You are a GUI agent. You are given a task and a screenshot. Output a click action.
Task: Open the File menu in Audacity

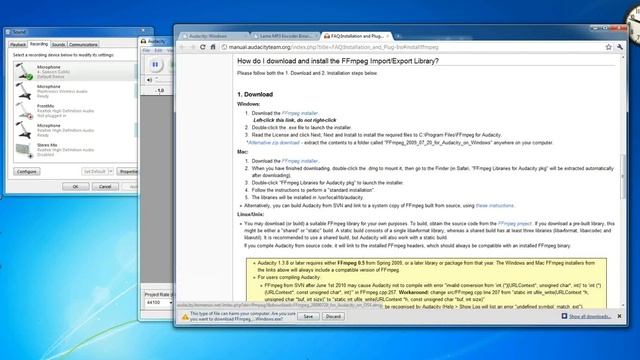(147, 51)
